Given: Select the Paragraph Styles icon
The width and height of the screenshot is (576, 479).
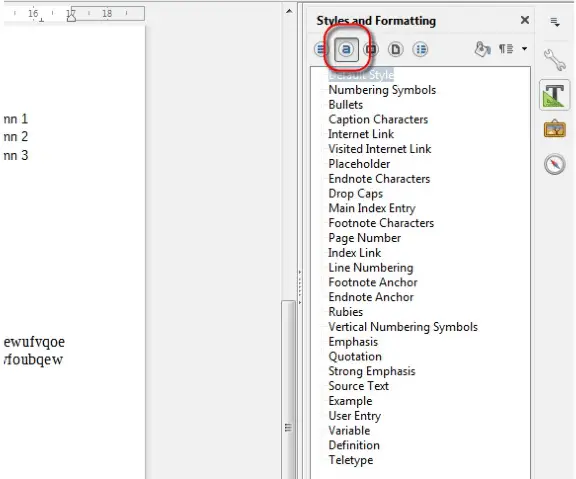Looking at the screenshot, I should [x=321, y=49].
